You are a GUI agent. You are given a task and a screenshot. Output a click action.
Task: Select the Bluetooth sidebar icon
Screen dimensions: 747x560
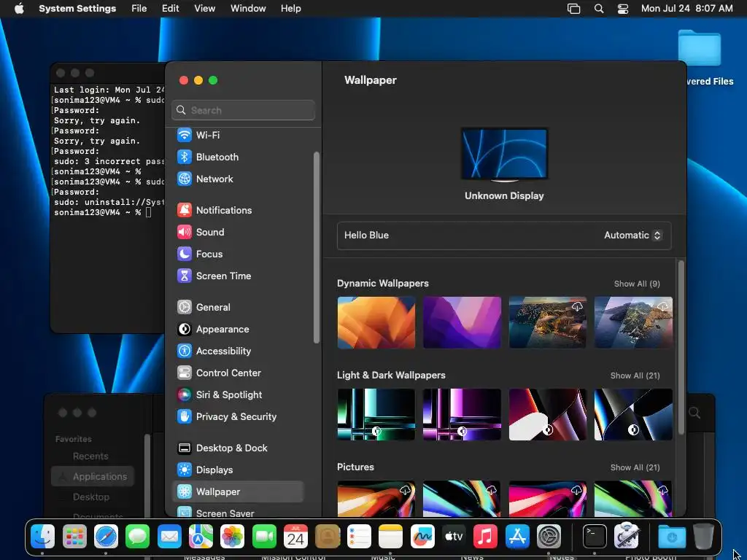[185, 157]
